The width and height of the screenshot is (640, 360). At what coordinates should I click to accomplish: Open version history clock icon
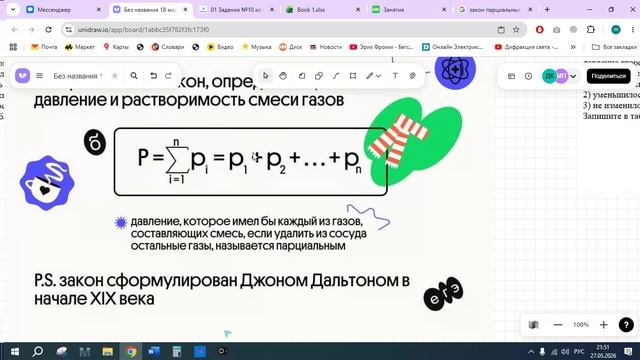point(529,76)
